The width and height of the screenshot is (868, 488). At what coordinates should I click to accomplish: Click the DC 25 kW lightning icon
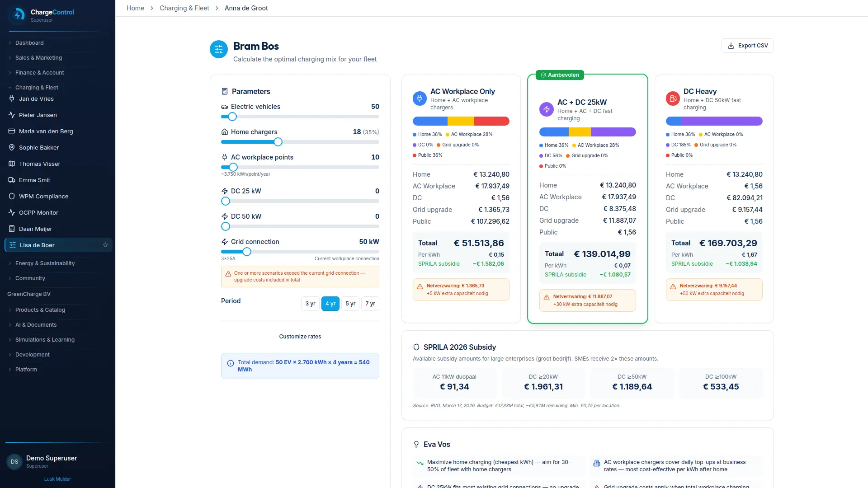[x=225, y=191]
